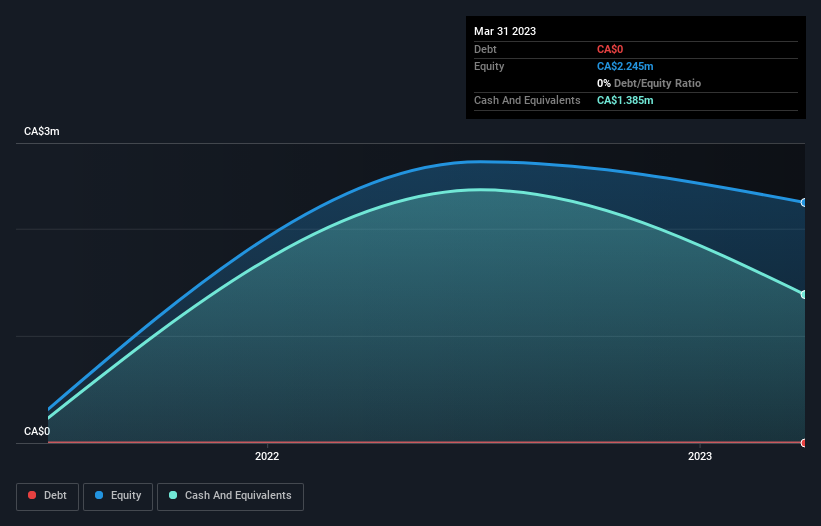This screenshot has height=526, width=821.
Task: Select the Debt endpoint marker on chart
Action: tap(804, 443)
